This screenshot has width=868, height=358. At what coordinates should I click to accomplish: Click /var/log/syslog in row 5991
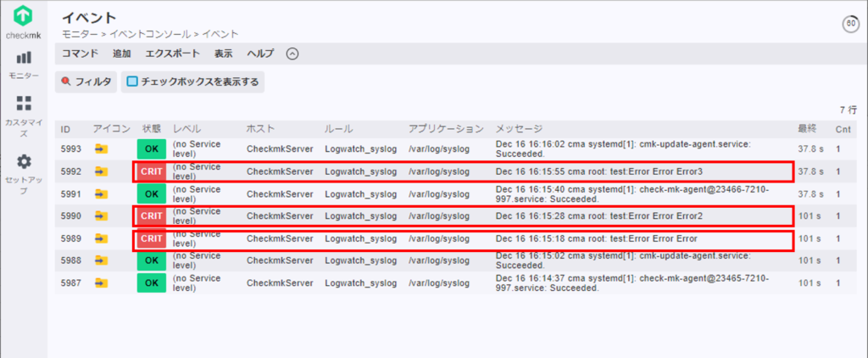point(439,194)
